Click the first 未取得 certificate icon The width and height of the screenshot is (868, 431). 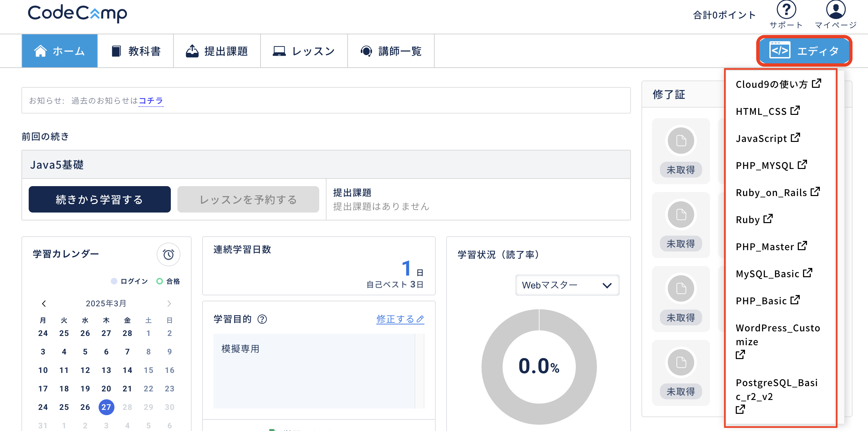681,141
